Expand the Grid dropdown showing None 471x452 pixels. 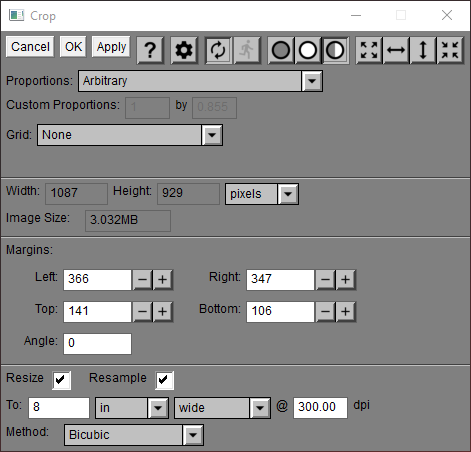pos(130,135)
